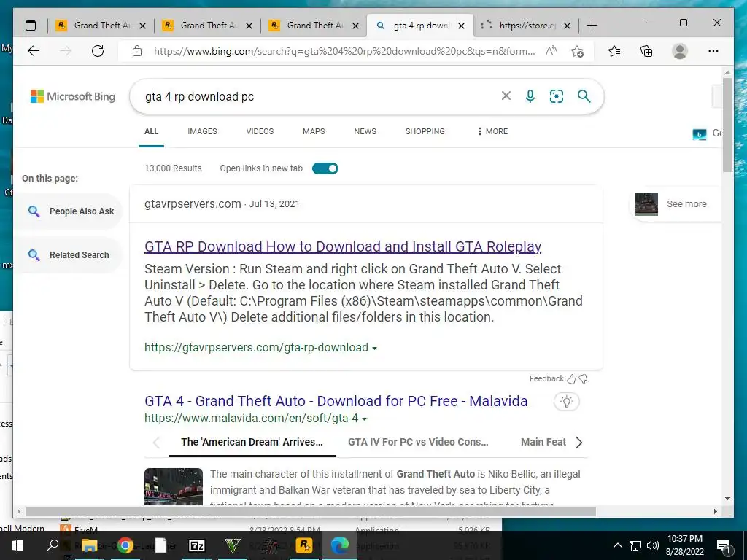The height and width of the screenshot is (560, 747).
Task: Open the clock showing 10:37 PM
Action: pos(684,545)
